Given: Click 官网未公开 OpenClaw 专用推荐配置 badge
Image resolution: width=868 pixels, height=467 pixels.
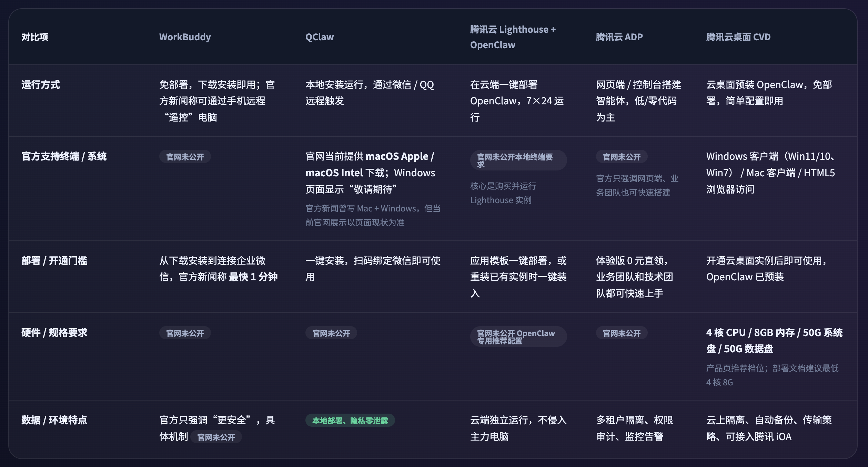Looking at the screenshot, I should tap(518, 336).
